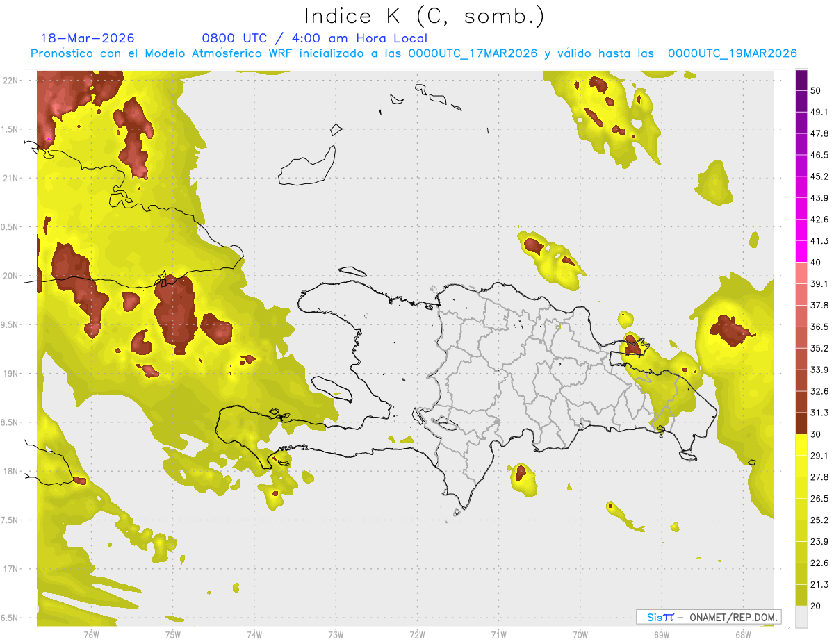This screenshot has width=834, height=644.
Task: Pick the magenta swatch between 40 and 41.3
Action: click(x=802, y=251)
